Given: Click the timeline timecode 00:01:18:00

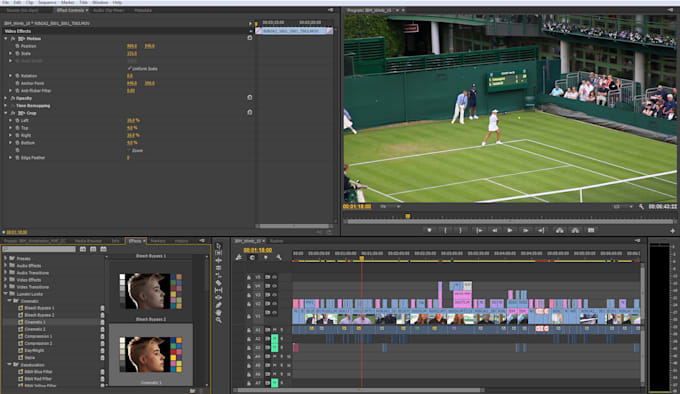Looking at the screenshot, I should tap(258, 250).
